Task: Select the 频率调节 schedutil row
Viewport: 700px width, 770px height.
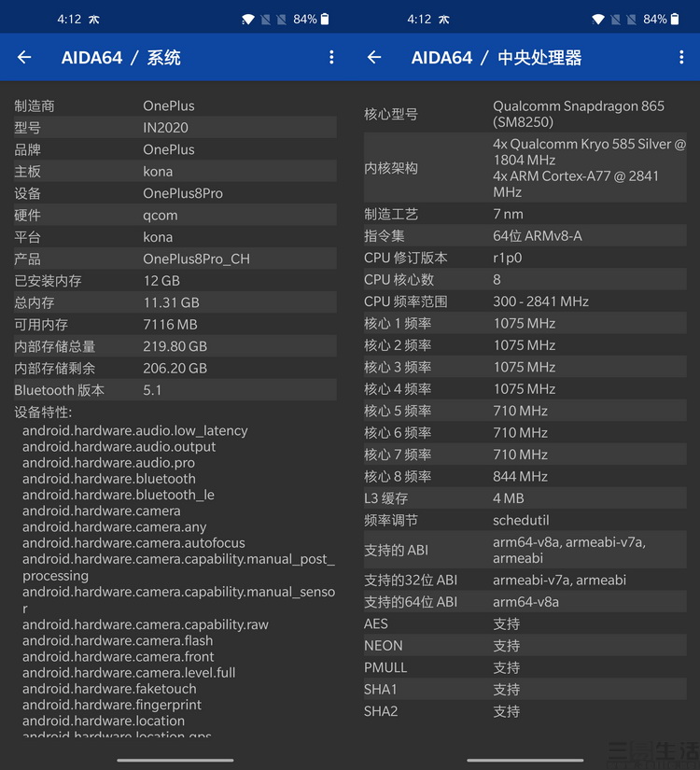Action: point(525,520)
